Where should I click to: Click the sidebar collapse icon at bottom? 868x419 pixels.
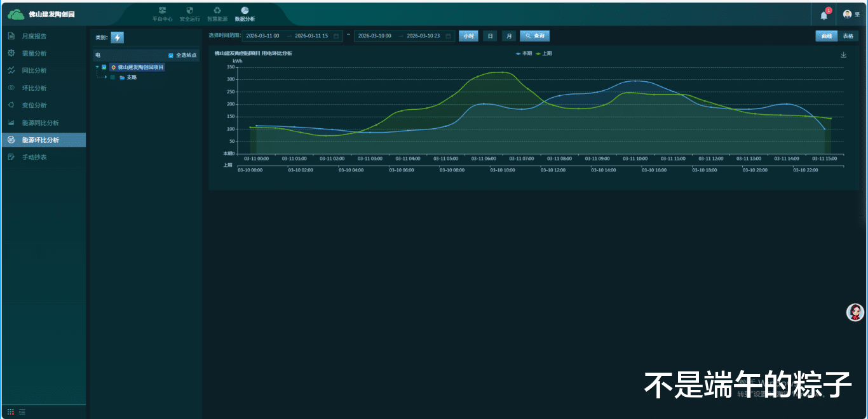(22, 411)
